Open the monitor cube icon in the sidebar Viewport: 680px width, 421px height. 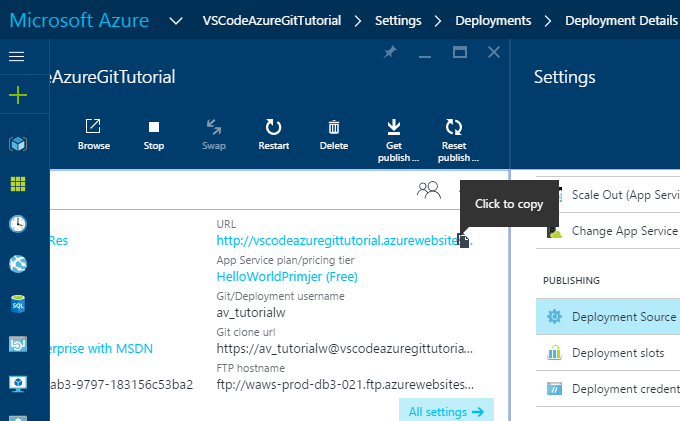[x=18, y=384]
